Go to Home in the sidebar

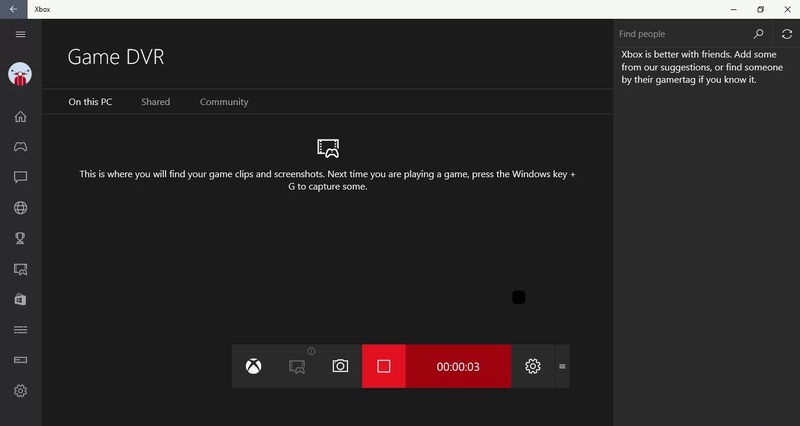tap(20, 117)
